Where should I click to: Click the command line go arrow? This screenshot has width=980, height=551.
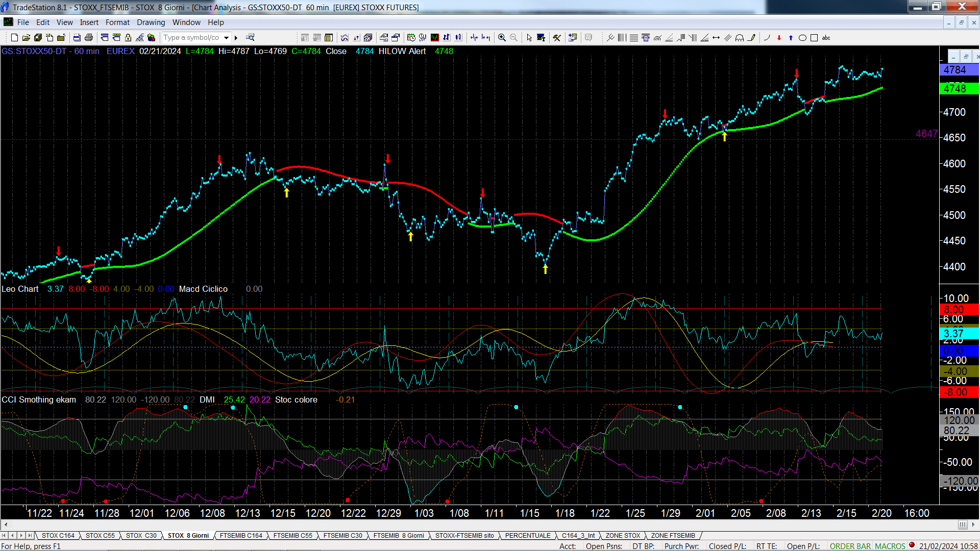tap(236, 38)
